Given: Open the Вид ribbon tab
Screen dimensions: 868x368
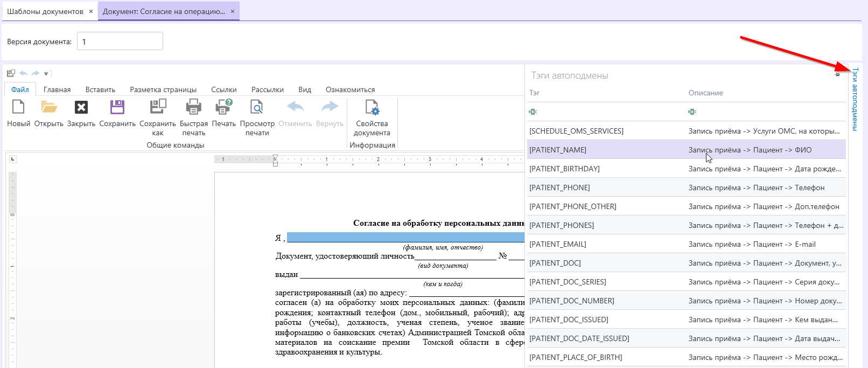Looking at the screenshot, I should (x=305, y=89).
